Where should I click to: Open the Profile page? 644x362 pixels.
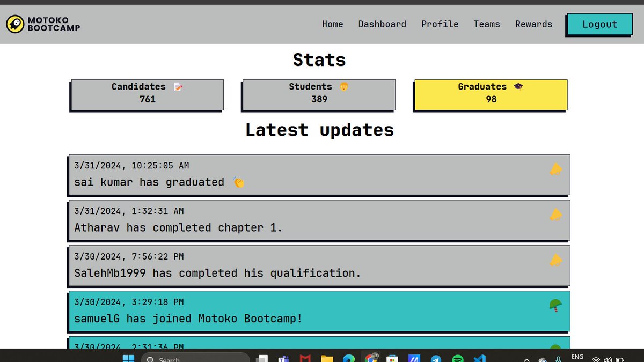point(440,24)
